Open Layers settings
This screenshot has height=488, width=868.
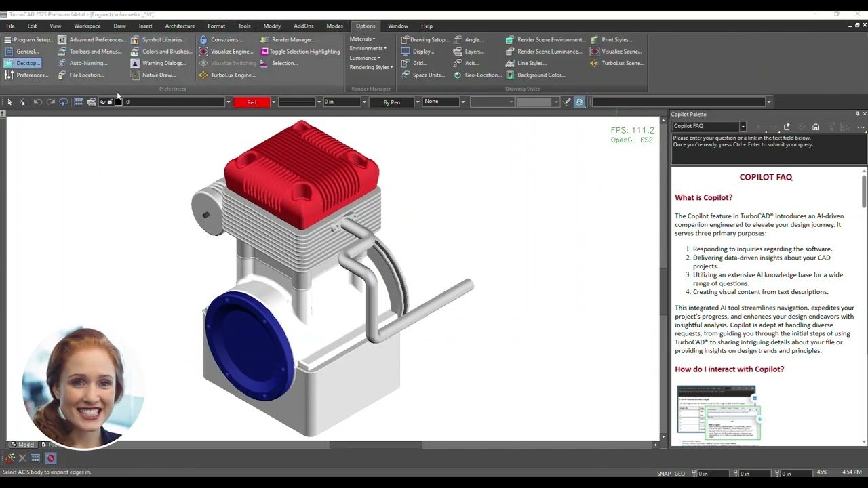(469, 52)
